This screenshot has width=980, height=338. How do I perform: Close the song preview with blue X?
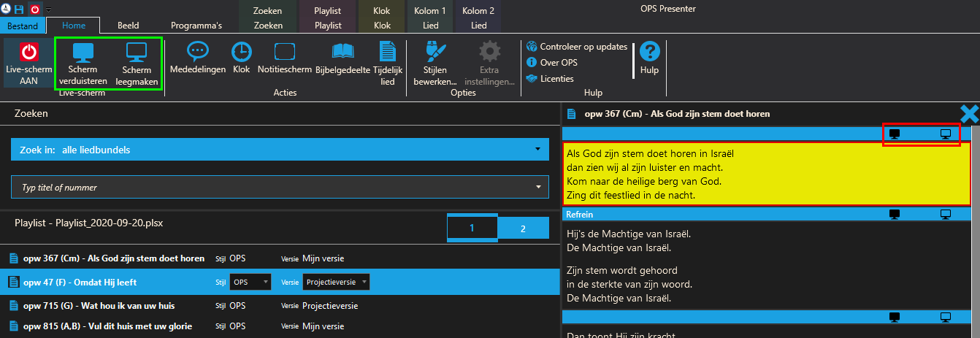point(969,113)
